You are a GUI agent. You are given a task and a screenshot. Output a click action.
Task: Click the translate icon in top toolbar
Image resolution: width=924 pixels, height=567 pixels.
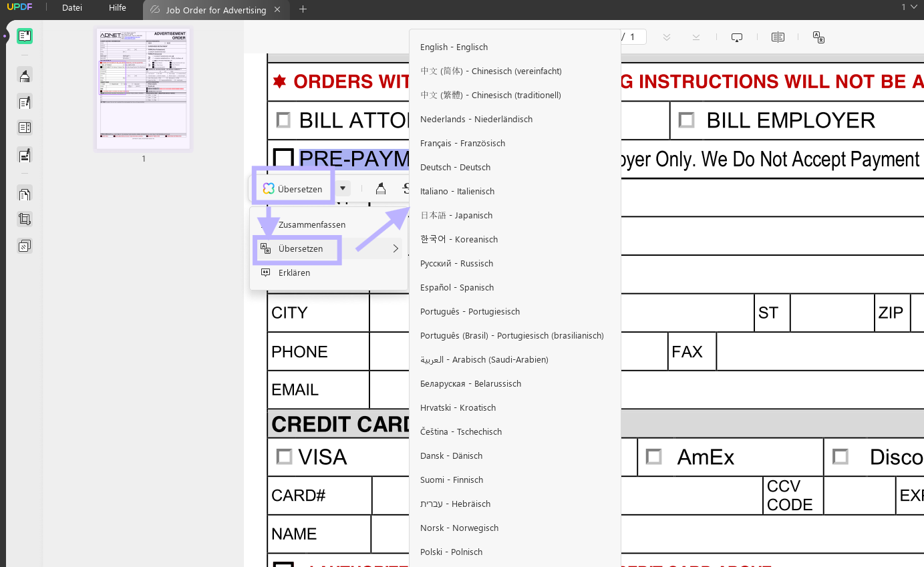click(818, 37)
